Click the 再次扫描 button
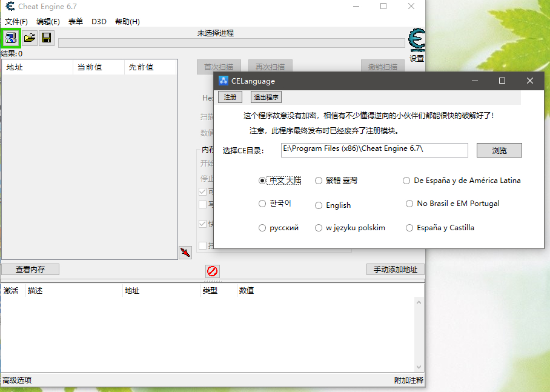 tap(270, 67)
